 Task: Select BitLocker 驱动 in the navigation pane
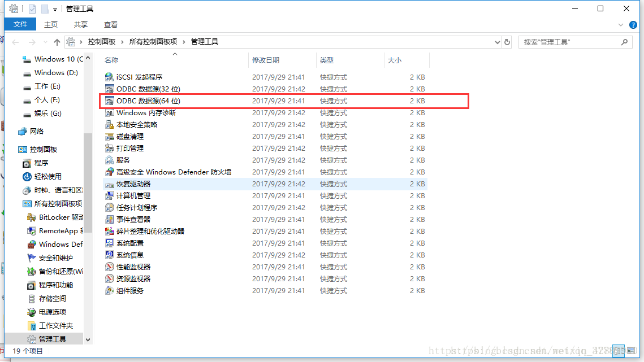[55, 217]
